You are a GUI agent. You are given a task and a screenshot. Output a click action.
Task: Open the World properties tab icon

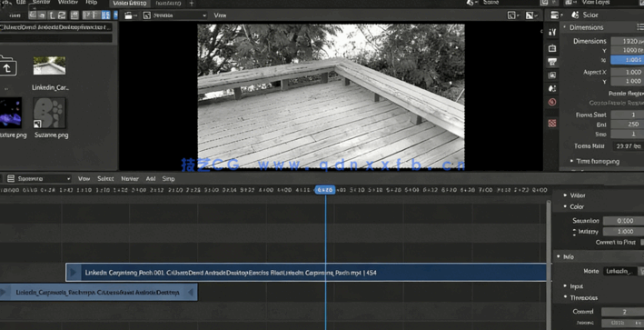[552, 102]
